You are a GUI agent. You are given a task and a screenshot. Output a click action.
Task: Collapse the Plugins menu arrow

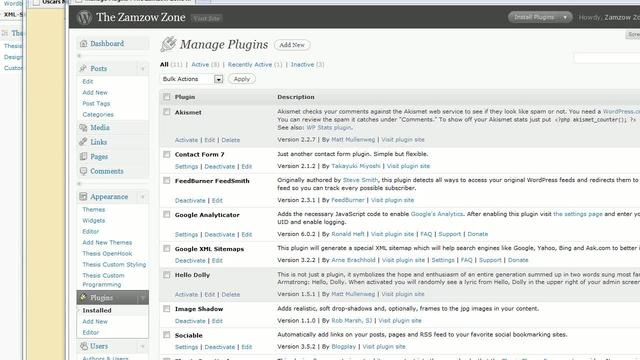[143, 298]
